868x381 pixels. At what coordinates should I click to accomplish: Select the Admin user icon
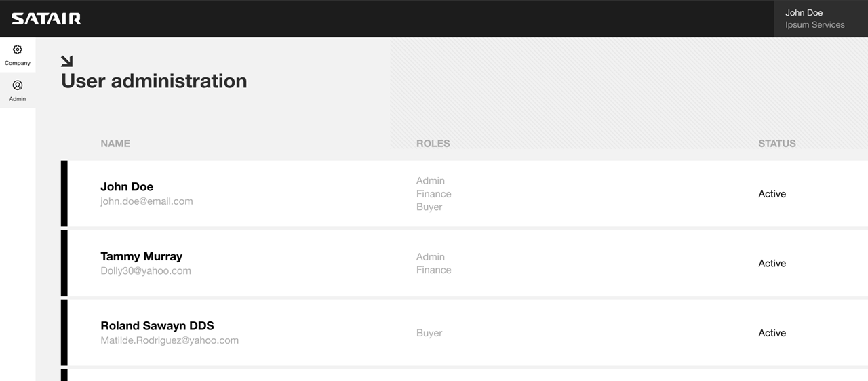pyautogui.click(x=18, y=85)
